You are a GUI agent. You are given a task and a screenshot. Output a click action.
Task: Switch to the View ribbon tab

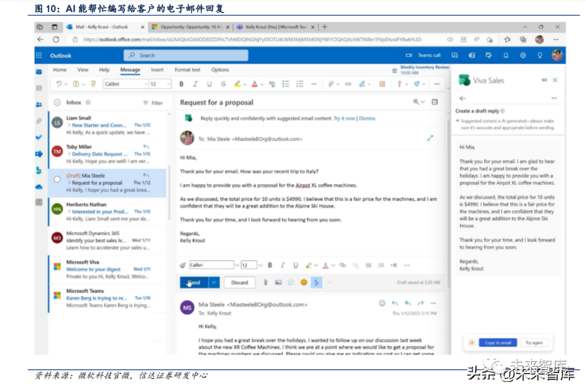[82, 70]
